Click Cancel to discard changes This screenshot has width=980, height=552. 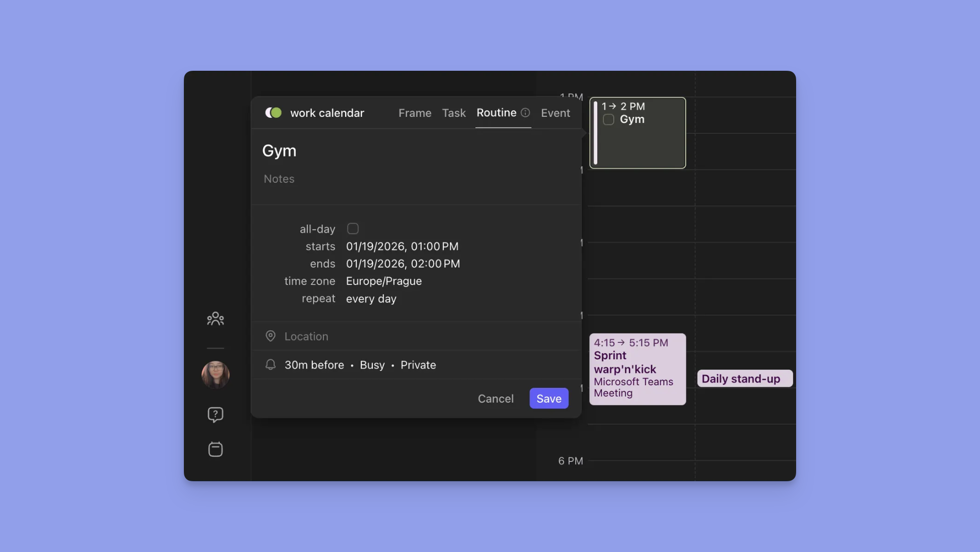pos(495,398)
